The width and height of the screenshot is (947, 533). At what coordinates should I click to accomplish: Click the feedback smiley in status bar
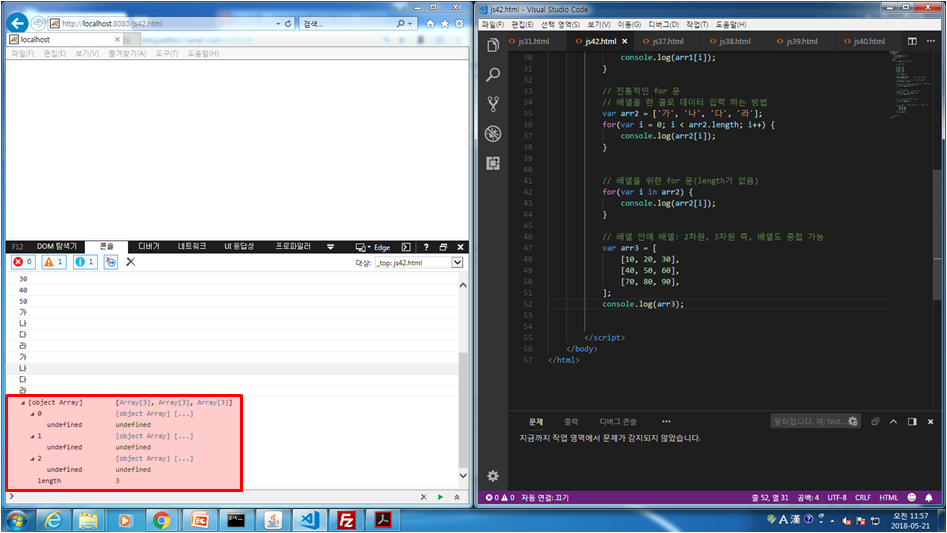pos(912,497)
